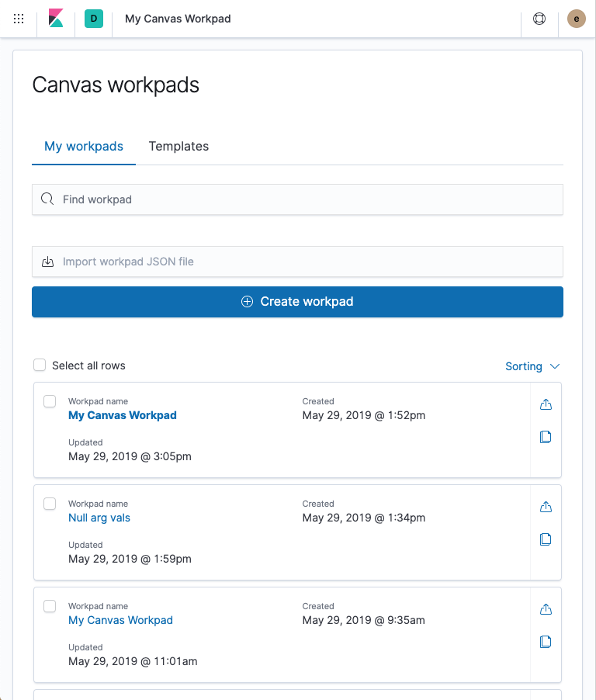Screen dimensions: 596x700
Task: Click created date May 29, 2019 @ 1:52pm
Action: [364, 415]
